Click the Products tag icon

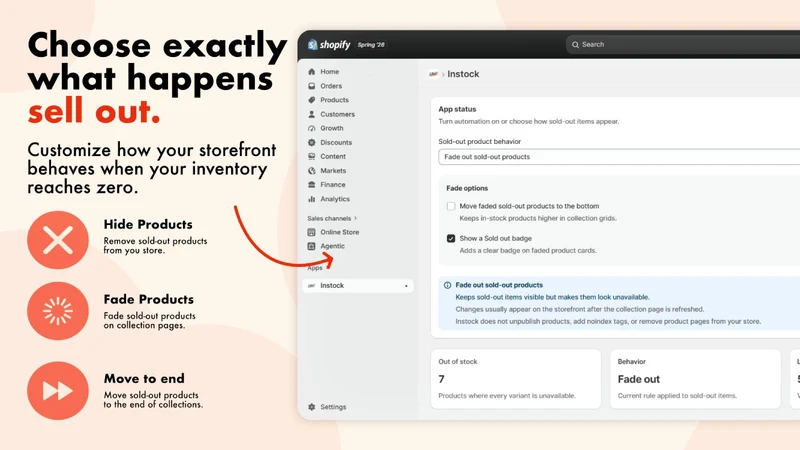coord(312,100)
